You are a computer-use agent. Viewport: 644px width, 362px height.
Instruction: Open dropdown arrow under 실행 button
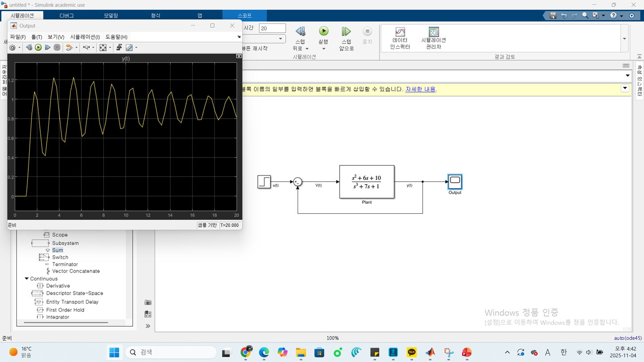pyautogui.click(x=324, y=49)
